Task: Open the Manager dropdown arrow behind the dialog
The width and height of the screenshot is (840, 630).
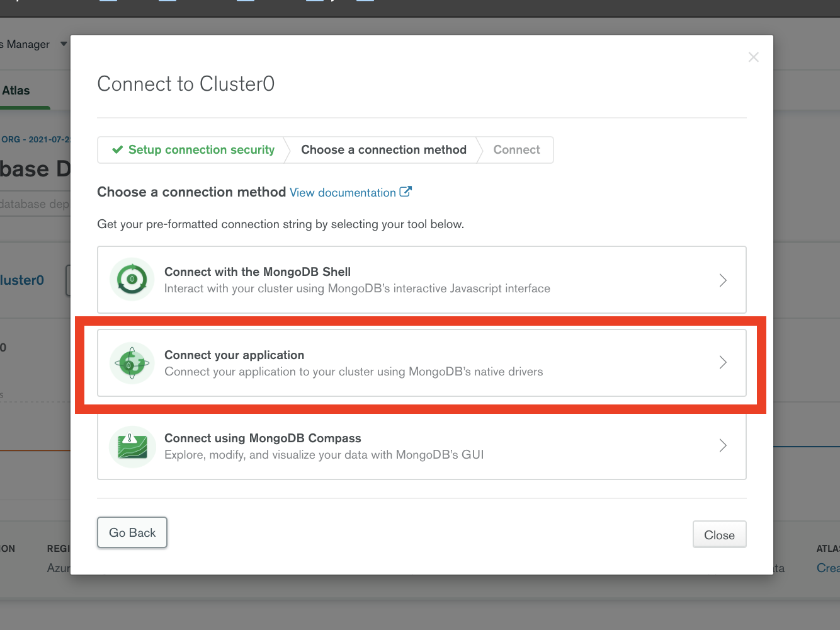Action: click(63, 44)
